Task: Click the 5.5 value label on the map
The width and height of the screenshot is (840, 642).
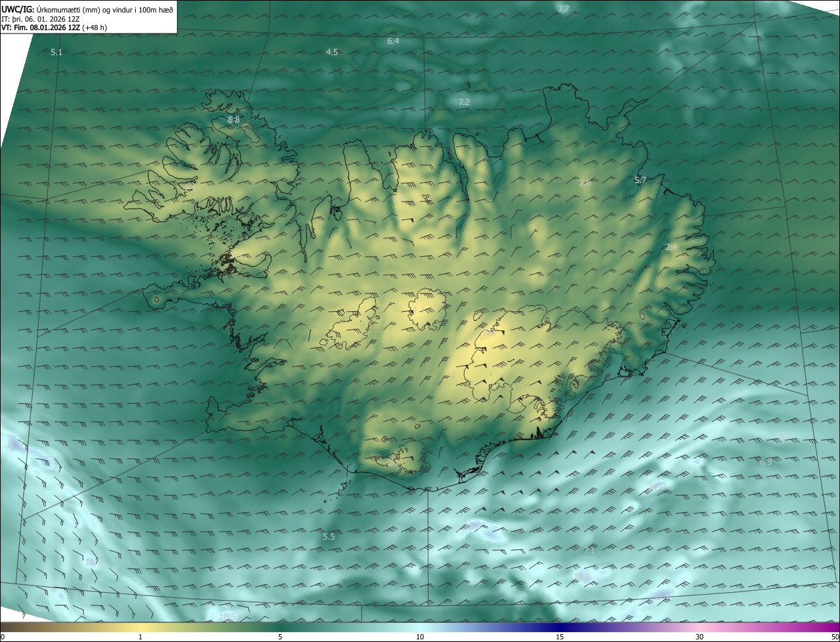Action: pos(329,536)
